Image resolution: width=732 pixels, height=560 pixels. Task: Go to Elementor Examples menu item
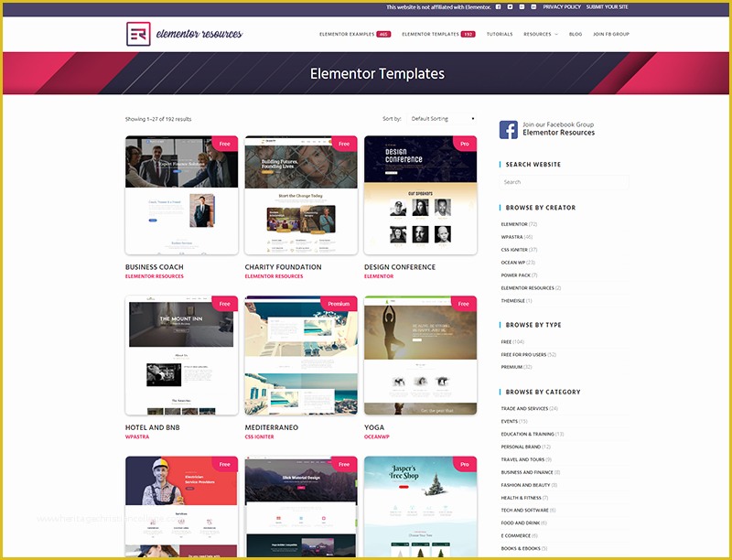(x=355, y=34)
